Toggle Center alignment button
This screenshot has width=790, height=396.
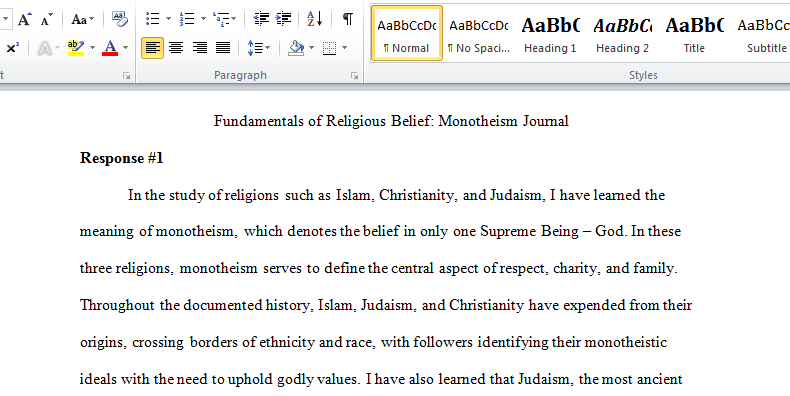(176, 48)
